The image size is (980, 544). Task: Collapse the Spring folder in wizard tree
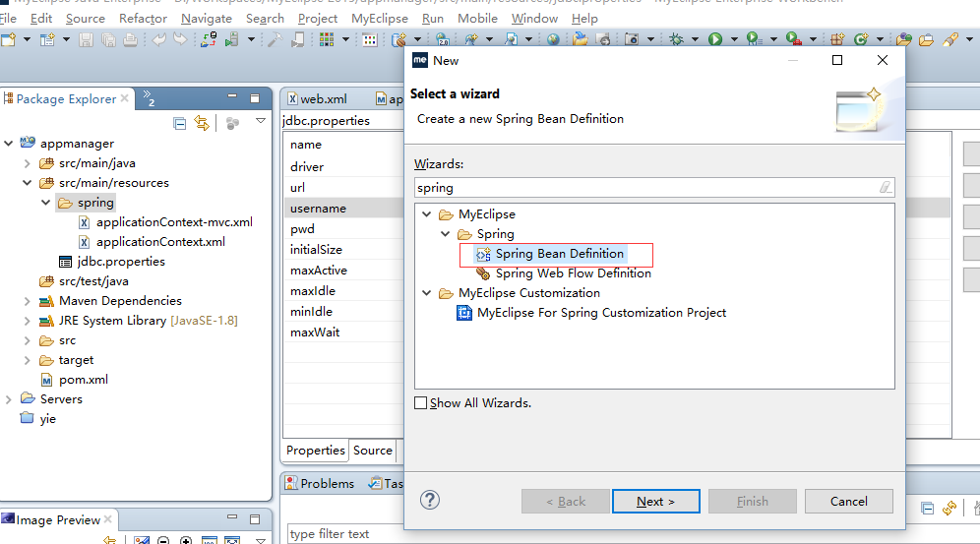(445, 234)
